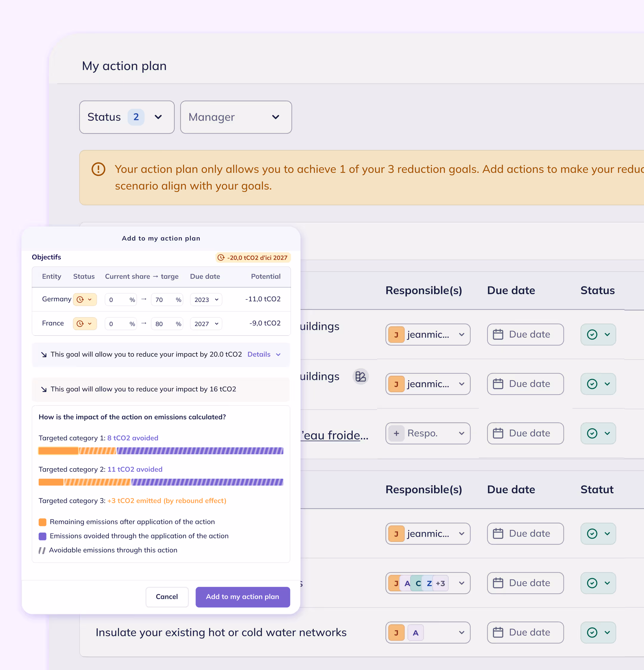The height and width of the screenshot is (670, 644).
Task: Click the Add to my action plan button
Action: coord(242,597)
